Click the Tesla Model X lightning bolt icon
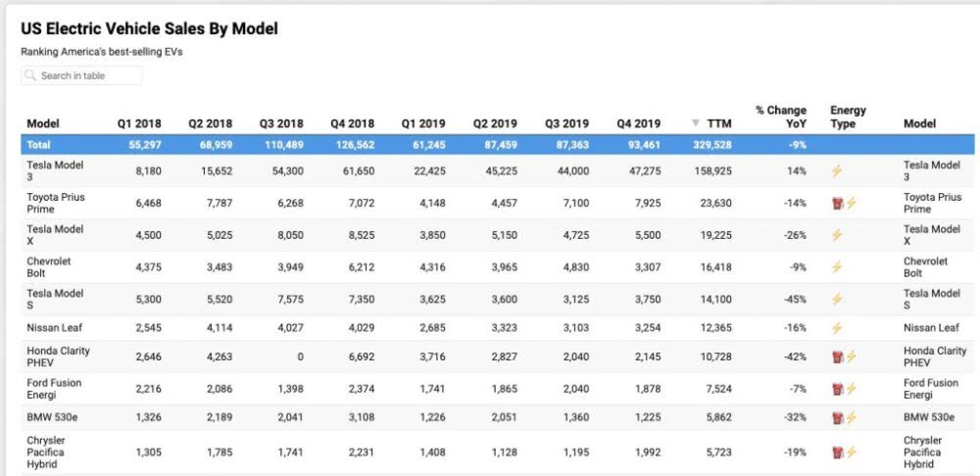This screenshot has height=476, width=980. (837, 235)
